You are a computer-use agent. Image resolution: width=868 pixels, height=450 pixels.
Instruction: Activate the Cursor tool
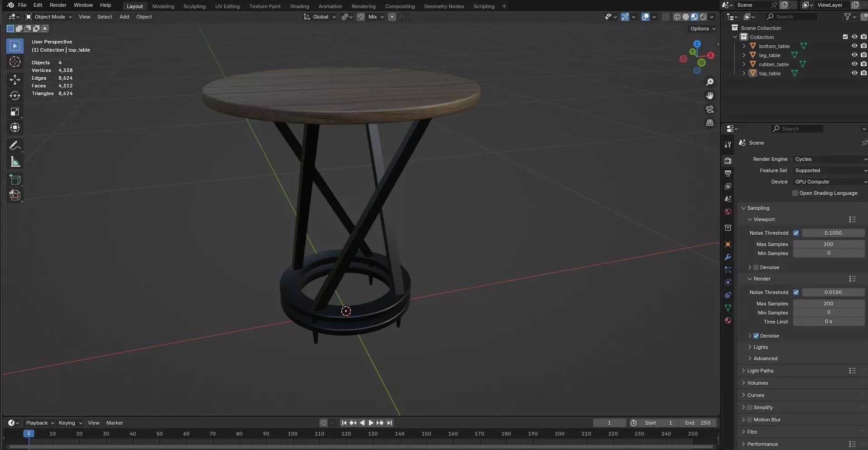pyautogui.click(x=15, y=62)
